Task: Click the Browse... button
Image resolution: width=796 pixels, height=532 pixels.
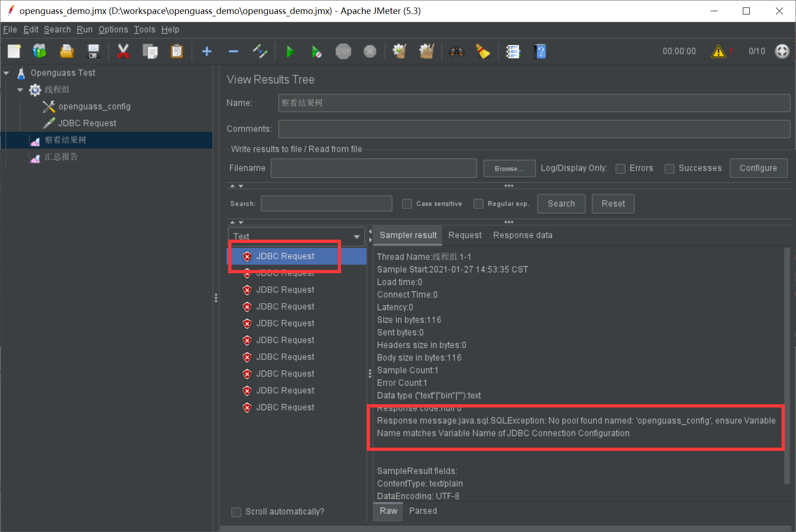Action: coord(509,168)
